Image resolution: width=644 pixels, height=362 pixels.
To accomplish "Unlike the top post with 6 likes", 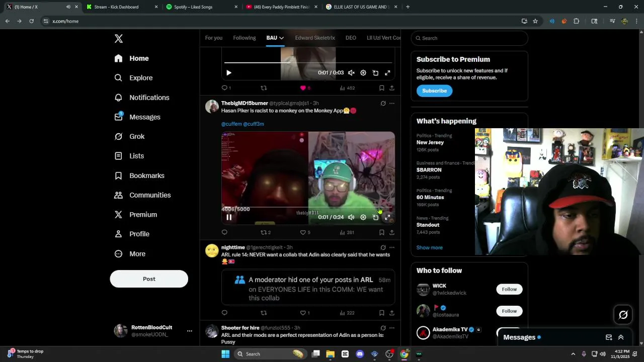I will point(303,88).
